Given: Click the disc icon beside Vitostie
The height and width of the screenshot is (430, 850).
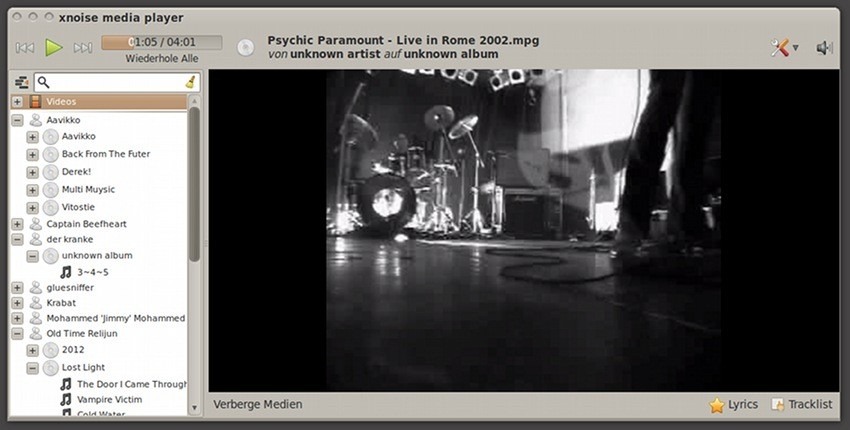Looking at the screenshot, I should 50,207.
